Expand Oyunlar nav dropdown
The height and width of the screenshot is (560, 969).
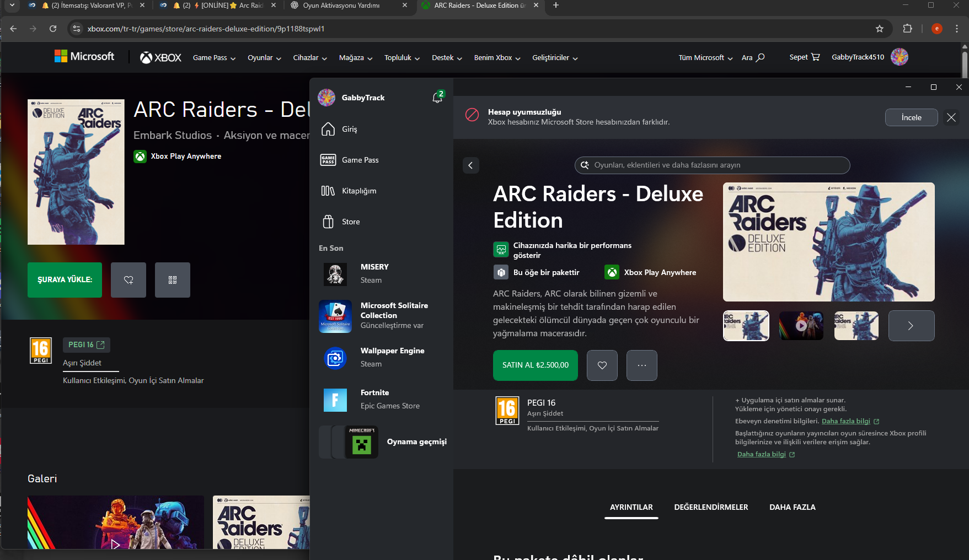[264, 58]
